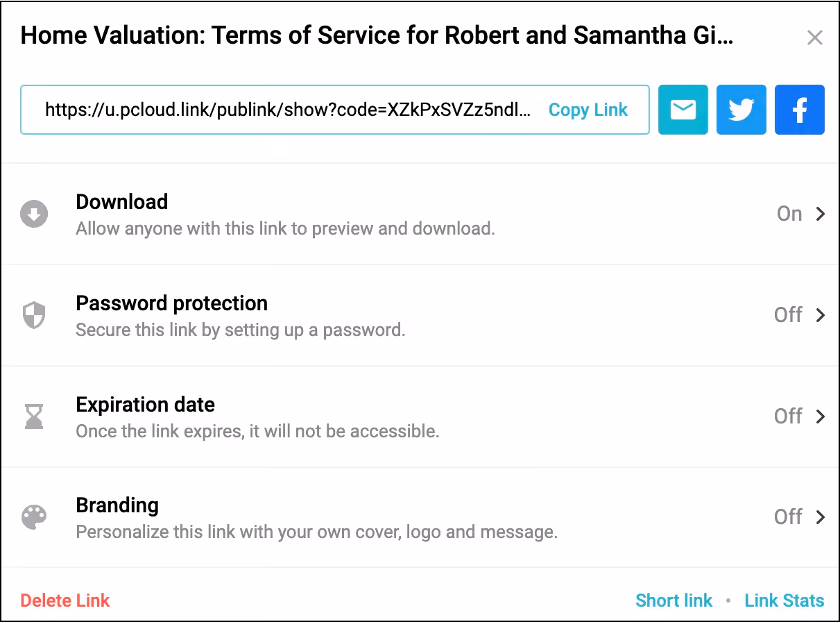Open the Expiration date options
The width and height of the screenshot is (840, 622).
(x=416, y=416)
